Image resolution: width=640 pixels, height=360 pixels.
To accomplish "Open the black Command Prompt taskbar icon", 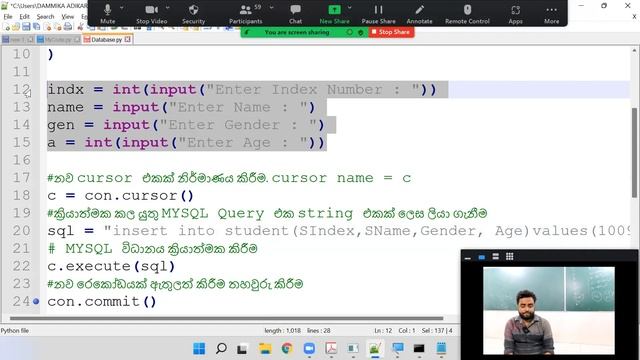I will pyautogui.click(x=419, y=349).
